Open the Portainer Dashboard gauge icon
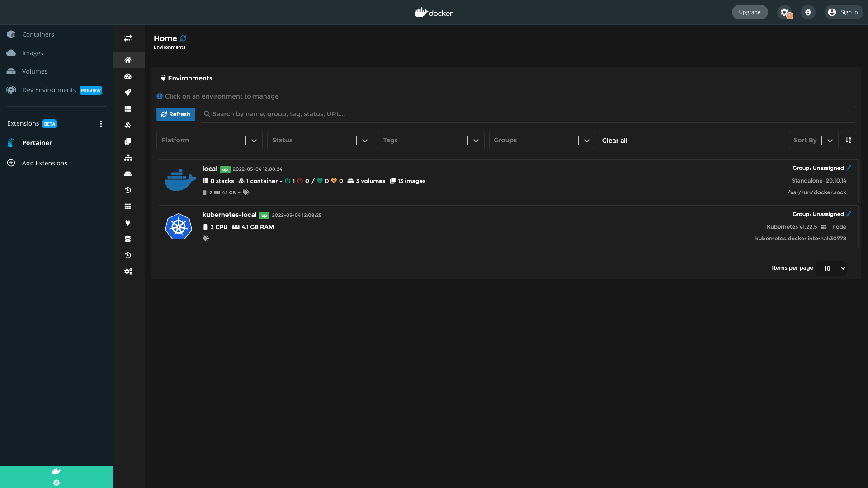The height and width of the screenshot is (488, 868). click(128, 76)
